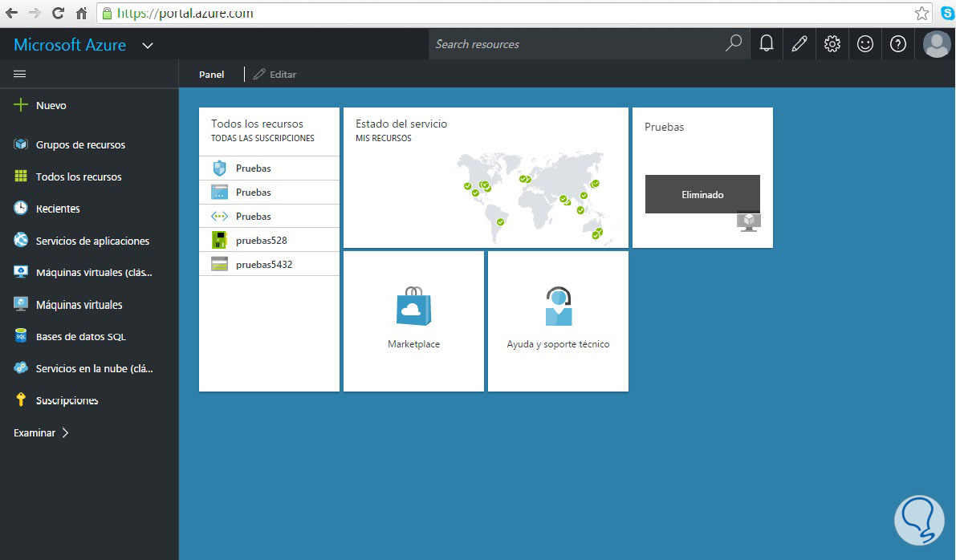956x560 pixels.
Task: Open Máquinas virtuales (clás... sidebar item
Action: point(94,273)
